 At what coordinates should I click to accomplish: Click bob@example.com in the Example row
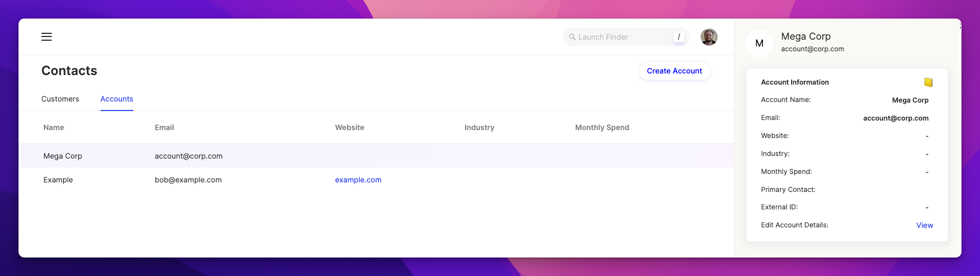pyautogui.click(x=188, y=180)
